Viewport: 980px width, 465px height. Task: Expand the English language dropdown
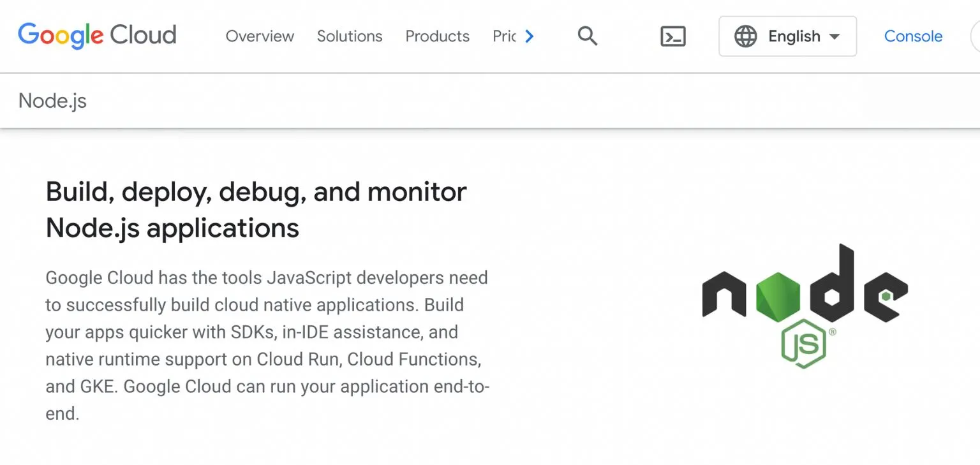(x=794, y=36)
